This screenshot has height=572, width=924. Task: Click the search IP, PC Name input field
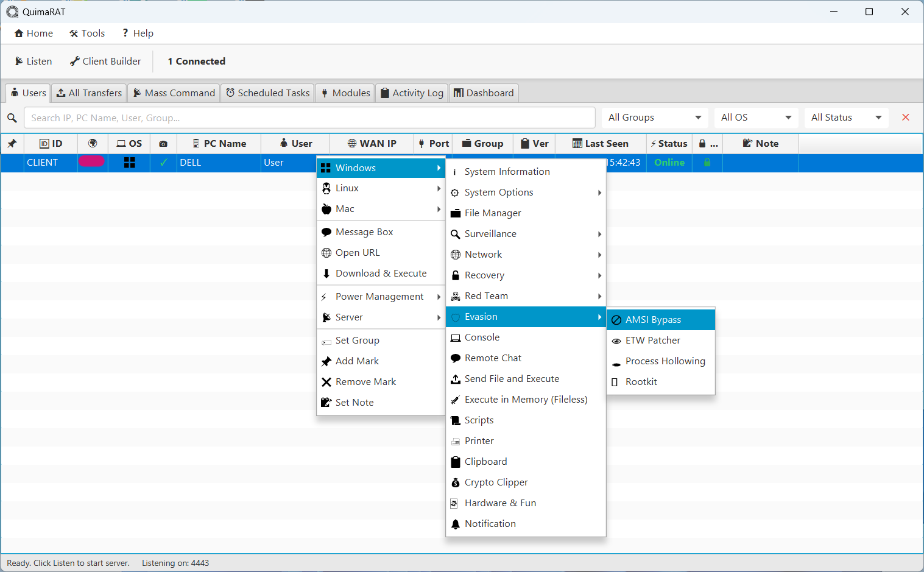(x=309, y=118)
